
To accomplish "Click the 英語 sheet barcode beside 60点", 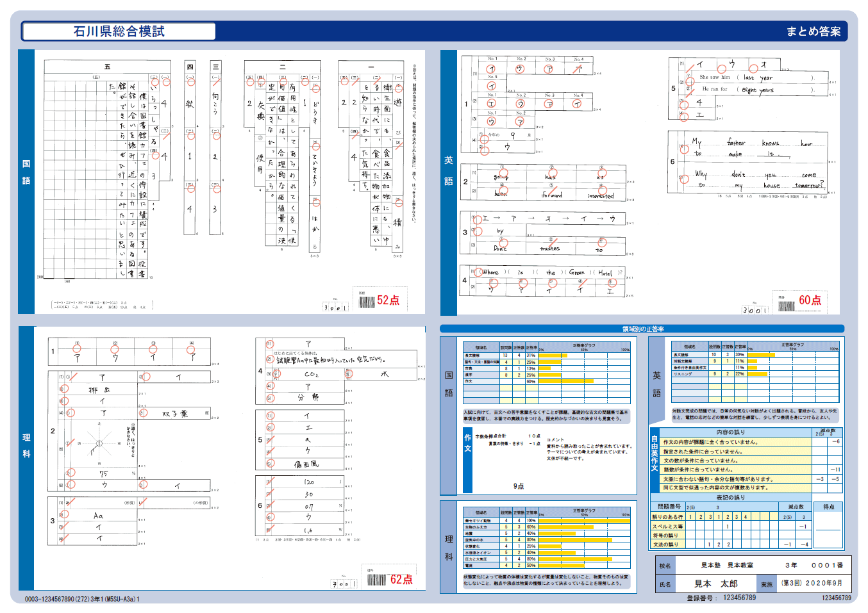I will (787, 306).
